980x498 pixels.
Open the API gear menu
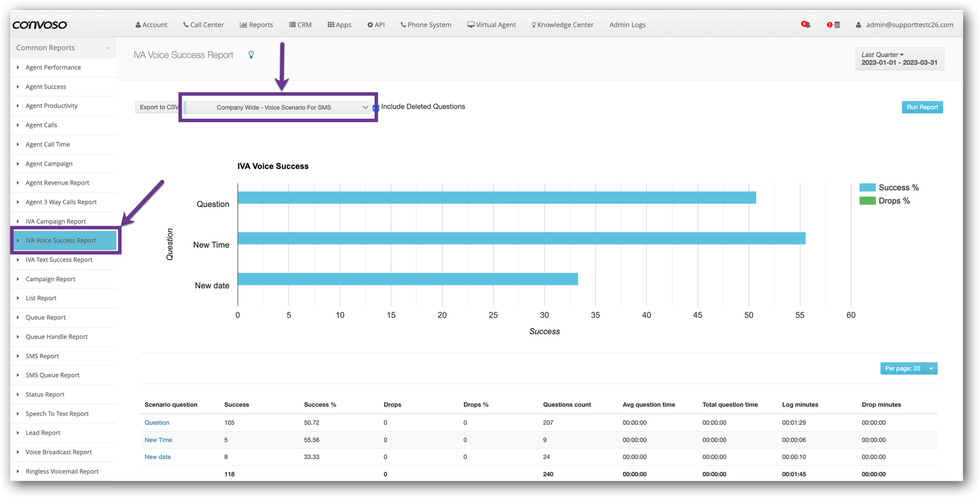[376, 25]
